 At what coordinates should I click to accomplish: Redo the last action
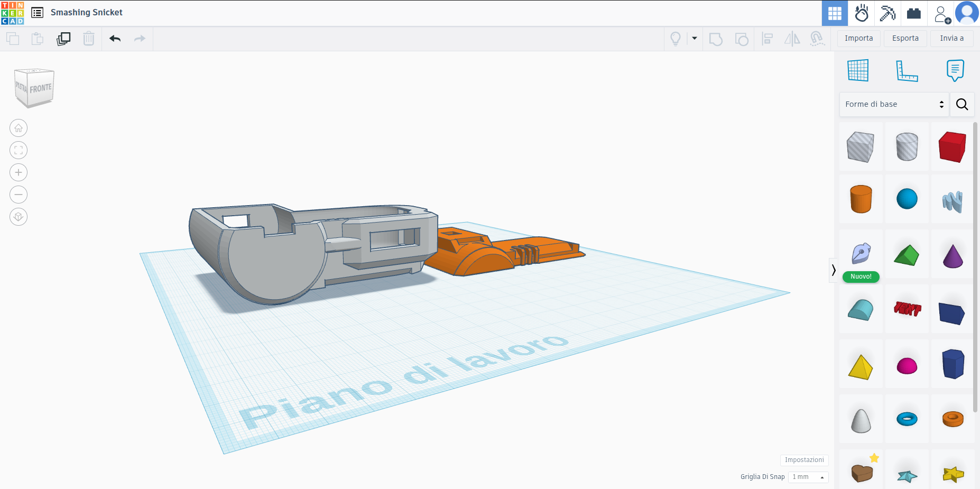click(x=140, y=39)
